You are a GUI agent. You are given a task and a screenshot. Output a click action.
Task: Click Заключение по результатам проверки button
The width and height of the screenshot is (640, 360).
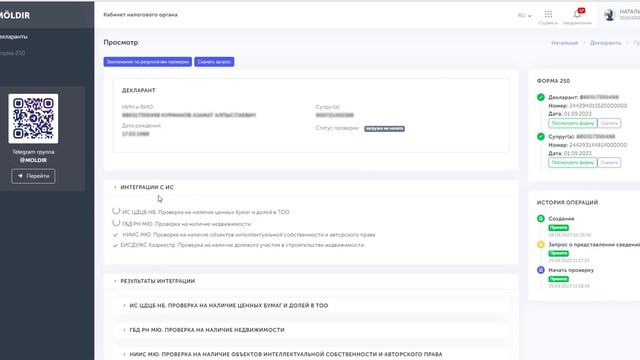point(148,62)
